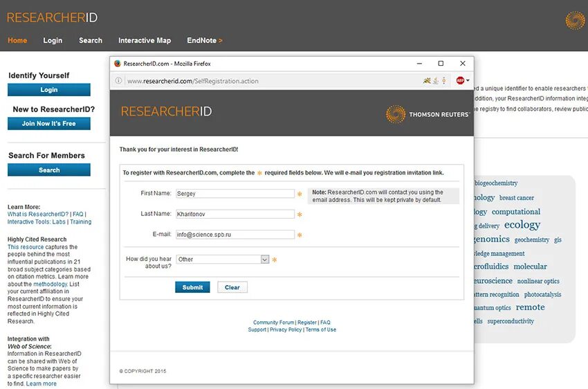
Task: Click the ResearcherID logo in the popup header
Action: [x=166, y=111]
